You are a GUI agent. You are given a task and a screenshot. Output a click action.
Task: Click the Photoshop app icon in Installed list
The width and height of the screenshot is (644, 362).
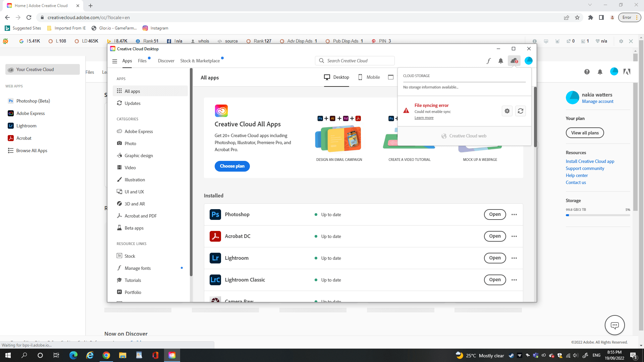coord(215,215)
